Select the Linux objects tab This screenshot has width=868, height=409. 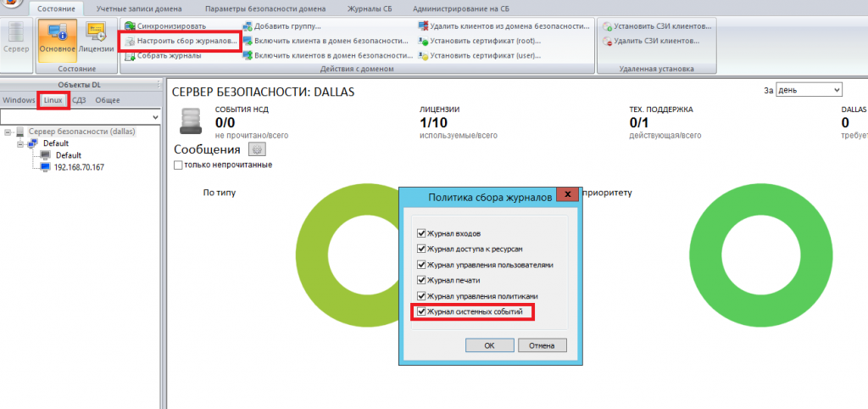tap(53, 100)
